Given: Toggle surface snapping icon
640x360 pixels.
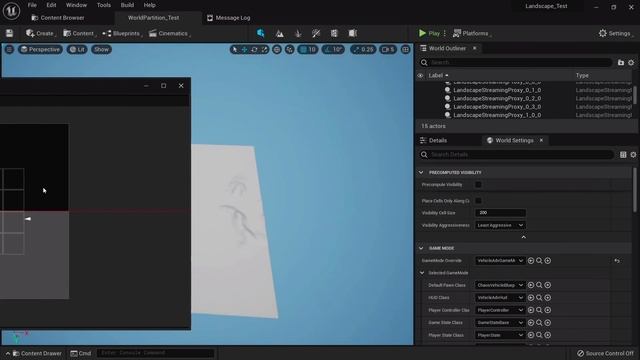Looking at the screenshot, I should click(289, 49).
